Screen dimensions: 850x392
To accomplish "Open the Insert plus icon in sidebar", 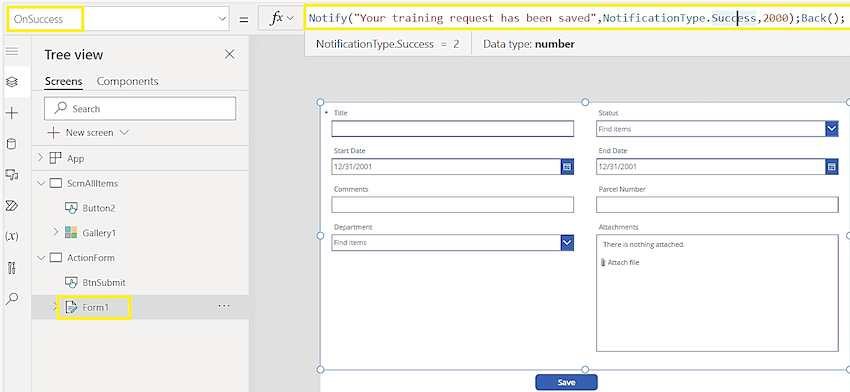I will coord(12,113).
